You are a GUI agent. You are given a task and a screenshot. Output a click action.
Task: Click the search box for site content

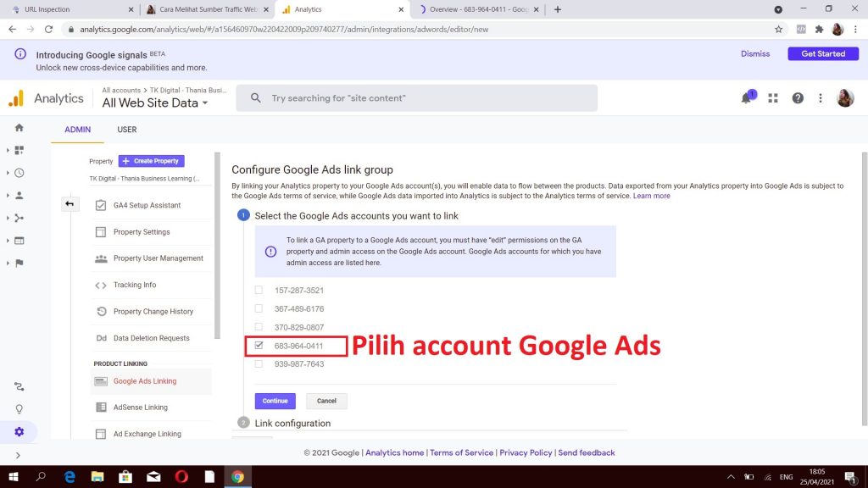[417, 98]
